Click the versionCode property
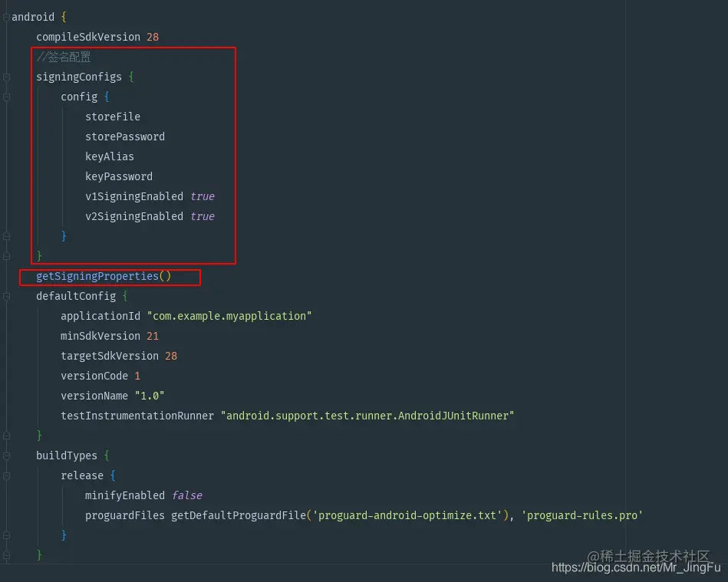The image size is (728, 582). click(94, 376)
